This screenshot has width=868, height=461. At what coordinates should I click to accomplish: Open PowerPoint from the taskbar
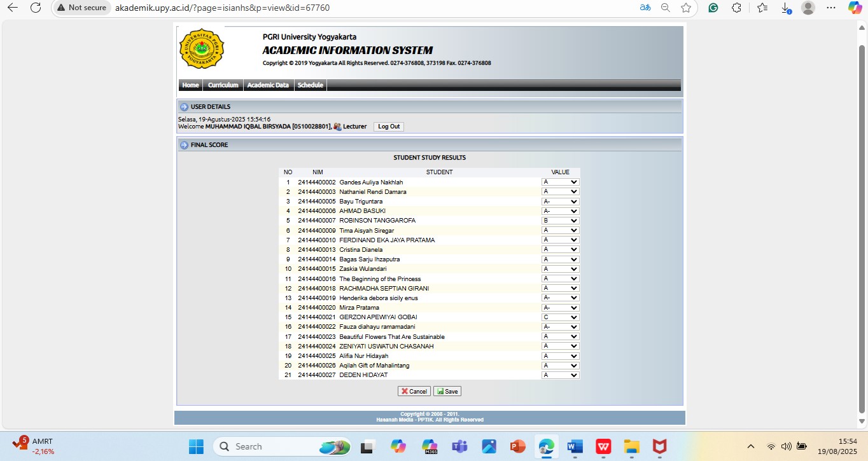[517, 446]
